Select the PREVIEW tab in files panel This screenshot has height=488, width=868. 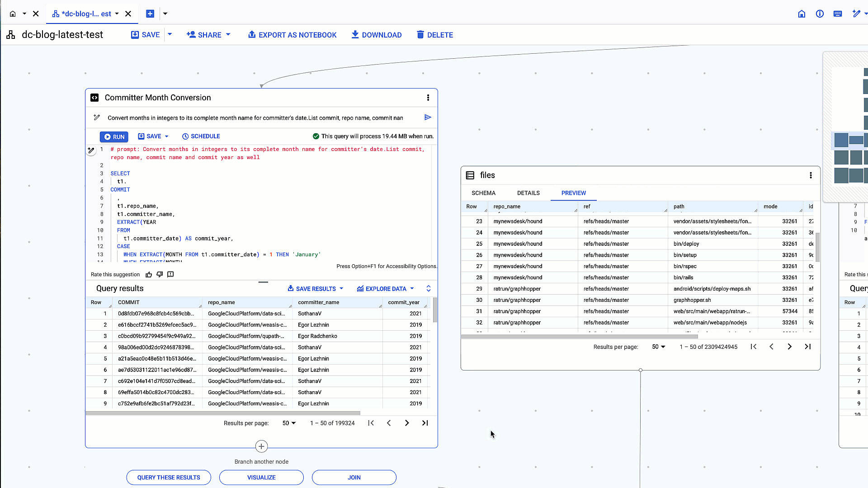pos(573,192)
